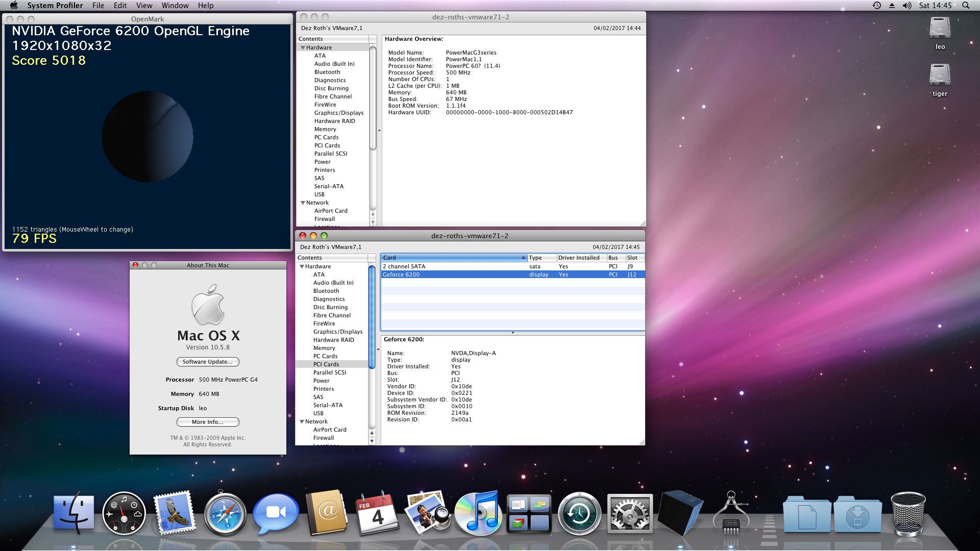This screenshot has height=551, width=980.
Task: Click the OpenMark cube icon in Dock
Action: point(680,513)
